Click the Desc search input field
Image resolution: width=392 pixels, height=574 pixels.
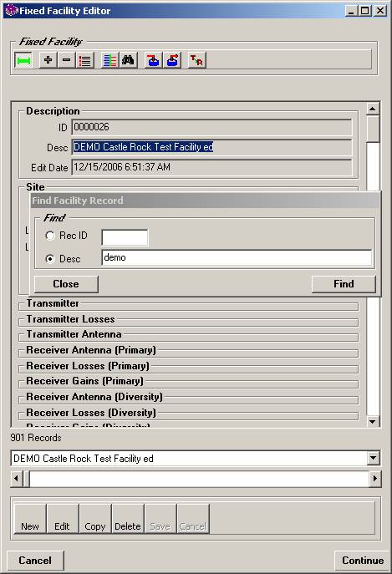click(x=237, y=257)
